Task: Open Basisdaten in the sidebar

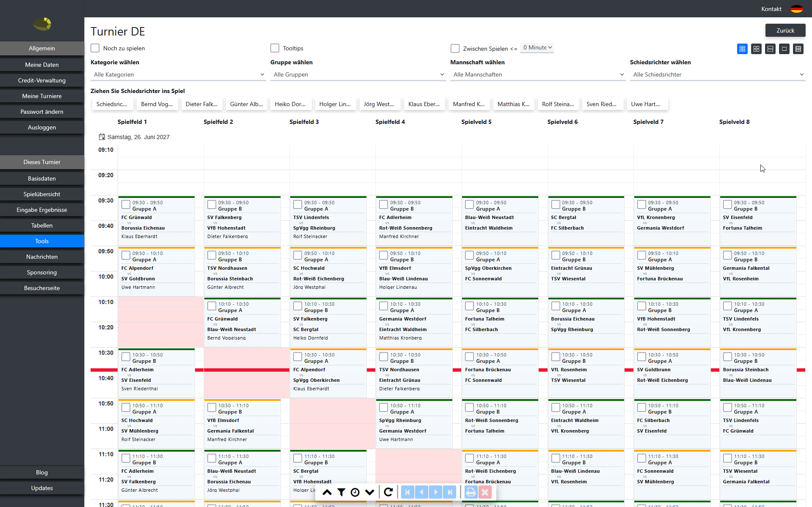Action: [42, 178]
